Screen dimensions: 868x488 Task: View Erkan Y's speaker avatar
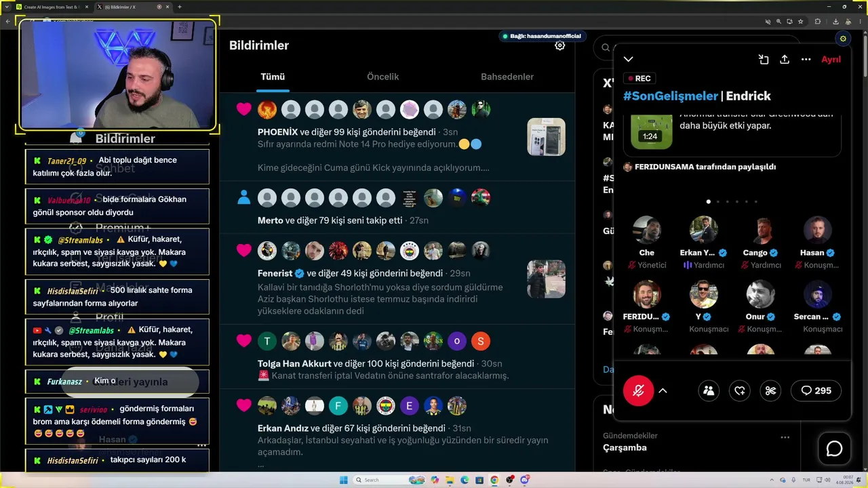click(x=703, y=230)
